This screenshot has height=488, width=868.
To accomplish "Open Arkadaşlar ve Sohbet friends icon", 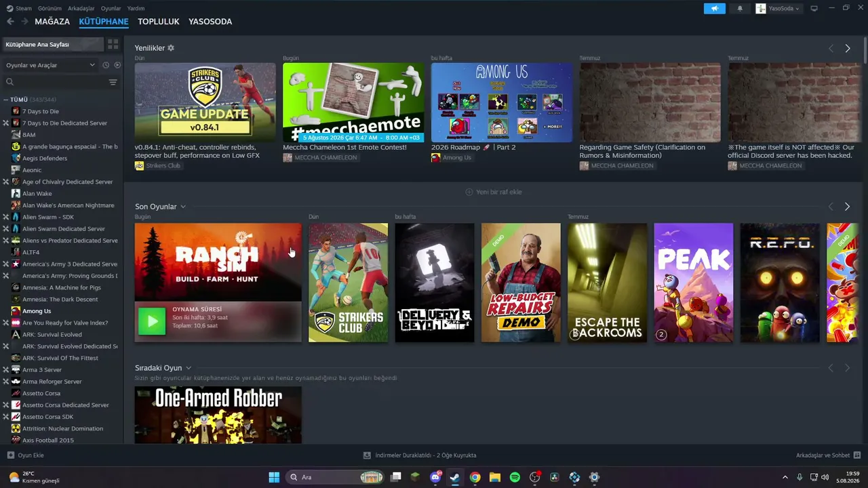I will click(x=857, y=455).
